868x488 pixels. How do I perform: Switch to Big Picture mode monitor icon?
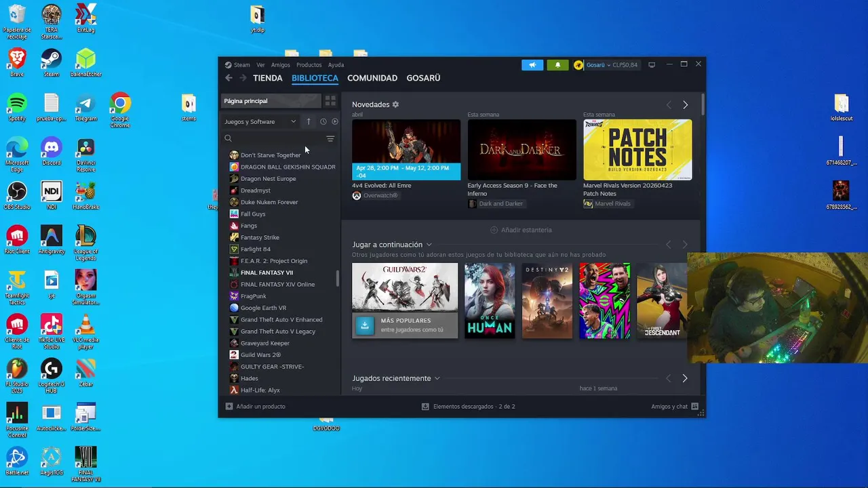pos(652,65)
